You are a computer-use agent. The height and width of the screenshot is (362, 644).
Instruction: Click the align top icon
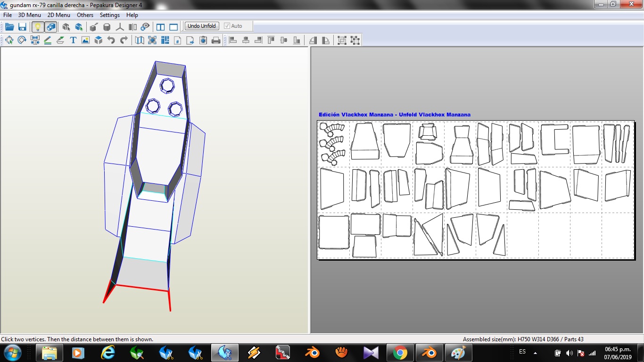coord(271,40)
